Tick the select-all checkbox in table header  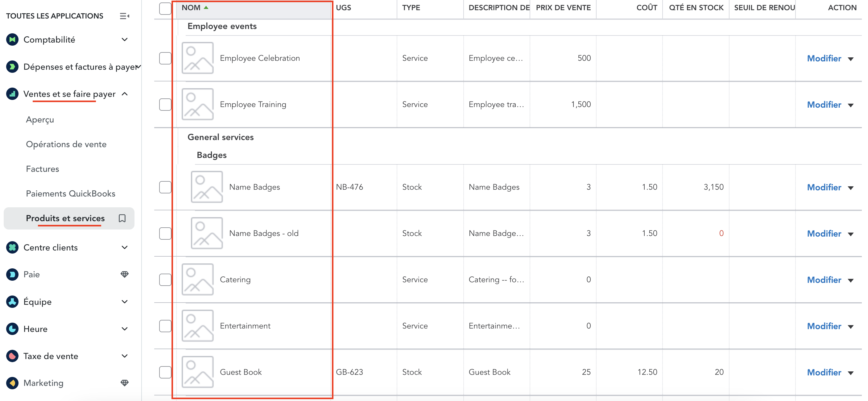coord(165,8)
